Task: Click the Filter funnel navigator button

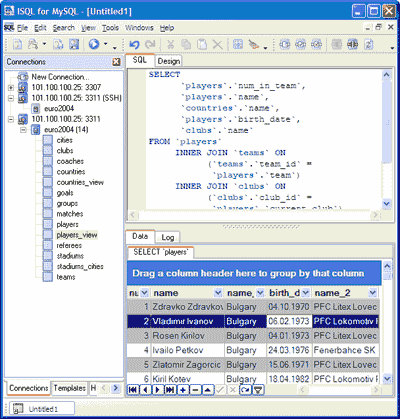Action: point(258,389)
